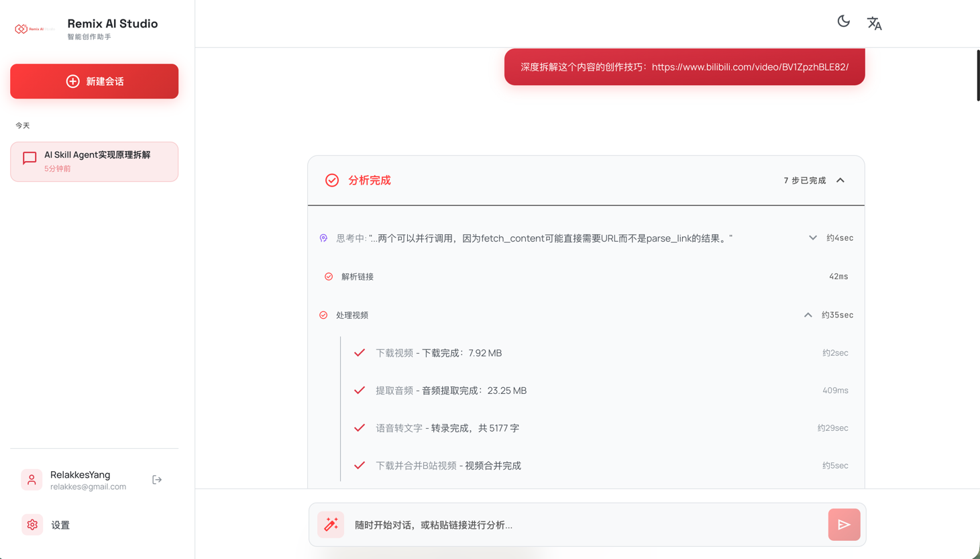The width and height of the screenshot is (980, 559).
Task: Focus the chat message input field
Action: 587,525
